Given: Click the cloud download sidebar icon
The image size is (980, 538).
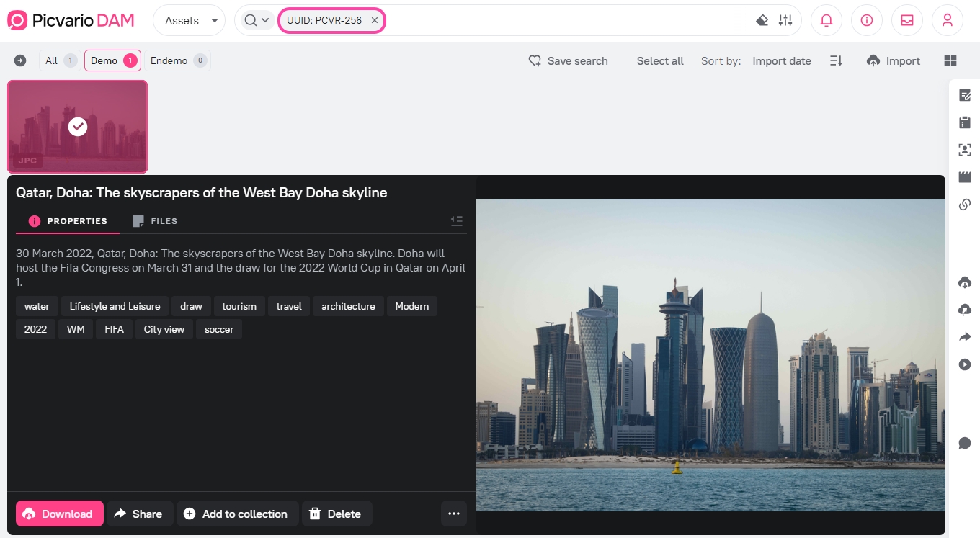Looking at the screenshot, I should 965,282.
